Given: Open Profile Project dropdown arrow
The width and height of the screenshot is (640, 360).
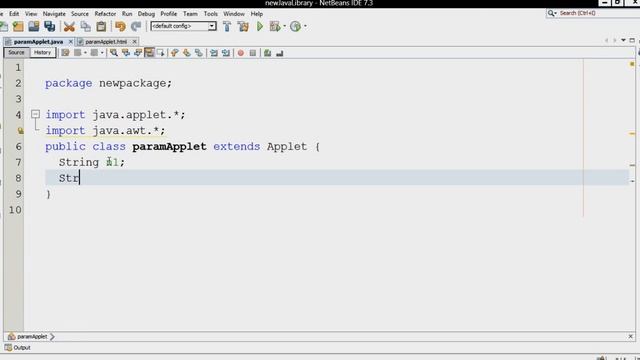Looking at the screenshot, I should pyautogui.click(x=305, y=27).
